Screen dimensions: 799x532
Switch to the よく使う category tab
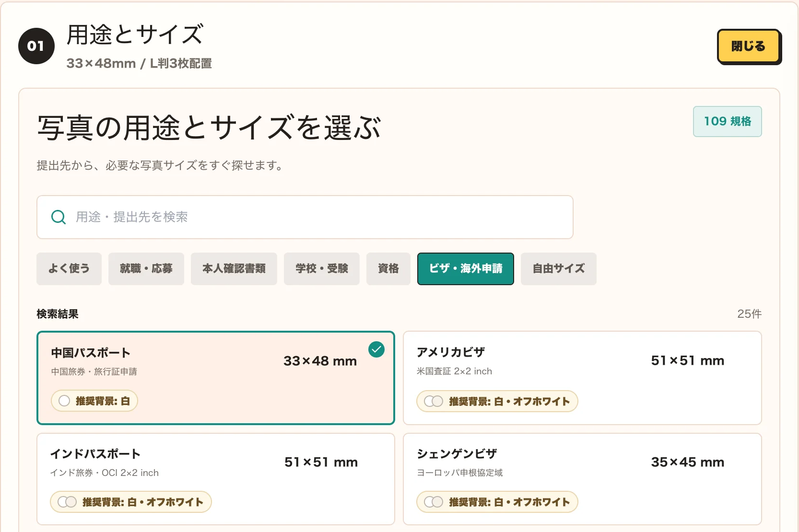pyautogui.click(x=69, y=268)
